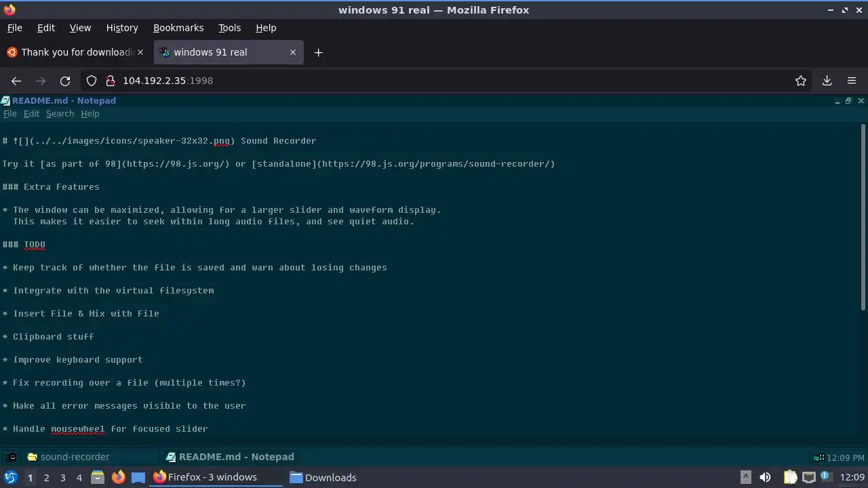This screenshot has width=868, height=488.
Task: Click the clipboard manager tray icon
Action: click(790, 477)
